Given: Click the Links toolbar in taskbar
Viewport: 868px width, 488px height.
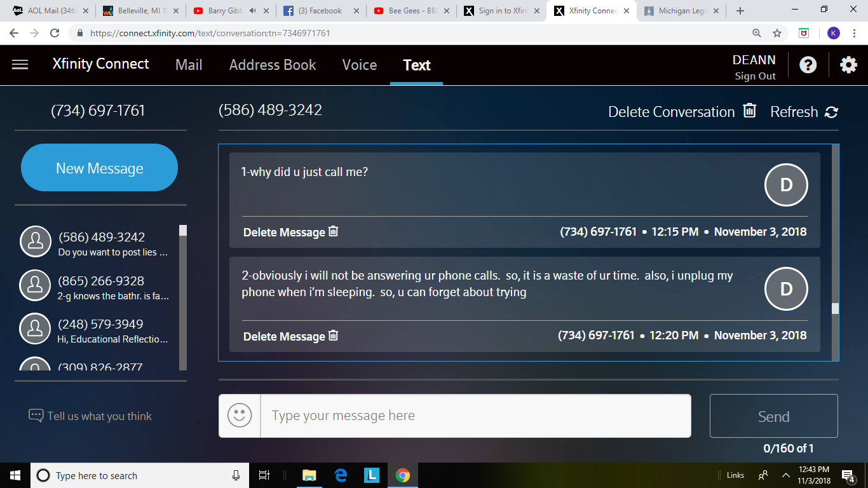Looking at the screenshot, I should pyautogui.click(x=735, y=475).
